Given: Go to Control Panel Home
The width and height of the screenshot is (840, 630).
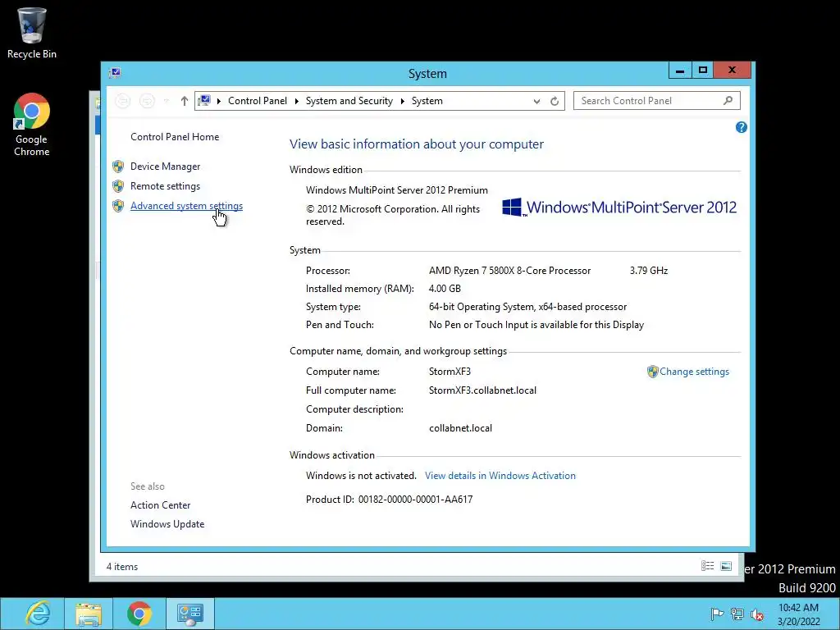Looking at the screenshot, I should [x=175, y=137].
